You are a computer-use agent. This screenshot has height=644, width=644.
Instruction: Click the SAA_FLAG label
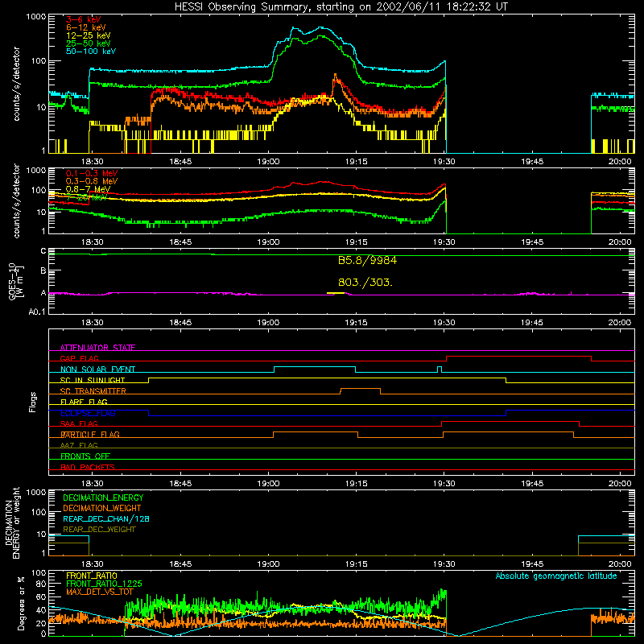click(x=79, y=423)
